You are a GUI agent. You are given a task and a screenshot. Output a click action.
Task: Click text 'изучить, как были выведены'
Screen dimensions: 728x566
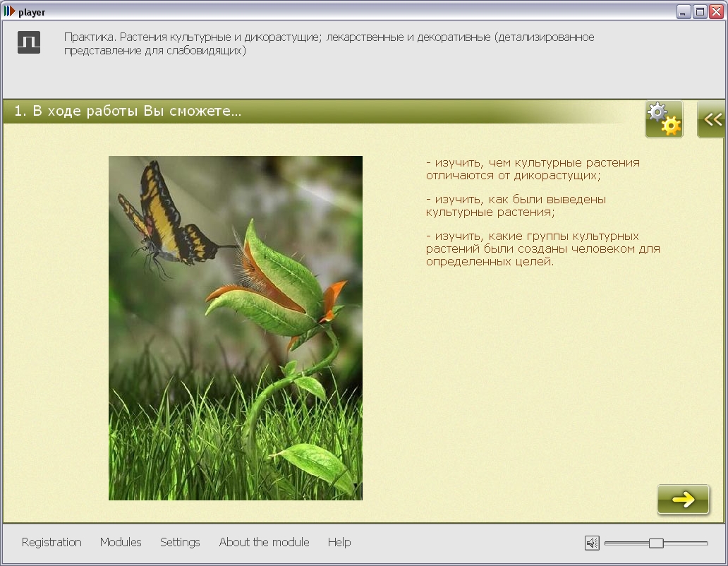520,200
